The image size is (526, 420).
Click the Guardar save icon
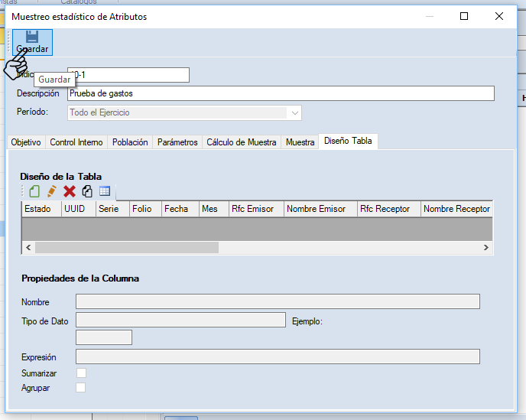[32, 37]
